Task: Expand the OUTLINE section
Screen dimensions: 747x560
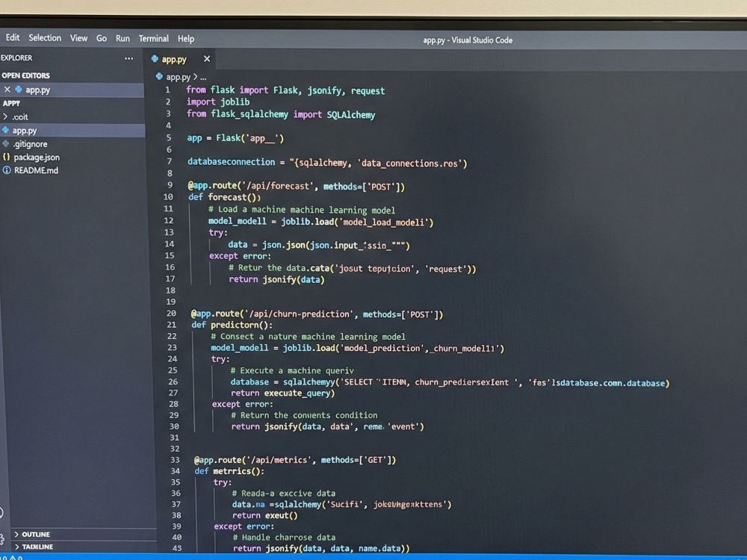Action: tap(36, 535)
